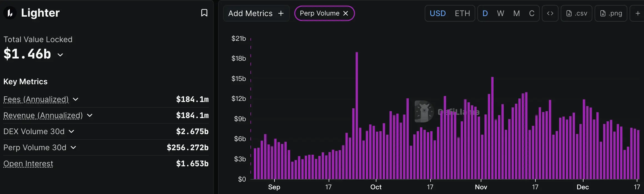This screenshot has width=644, height=194.
Task: Select daily (D) chart interval
Action: click(x=485, y=13)
